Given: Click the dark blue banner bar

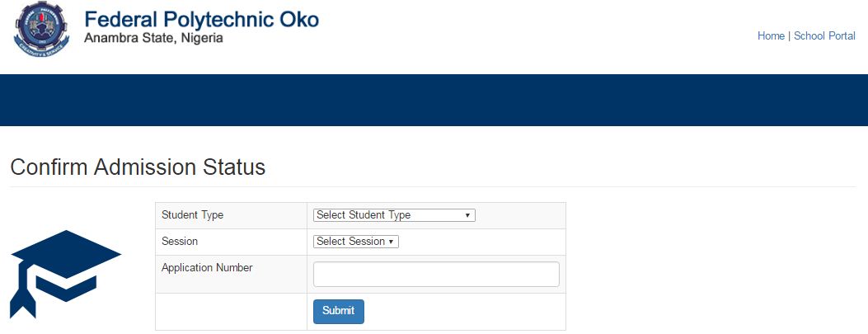Looking at the screenshot, I should 434,100.
